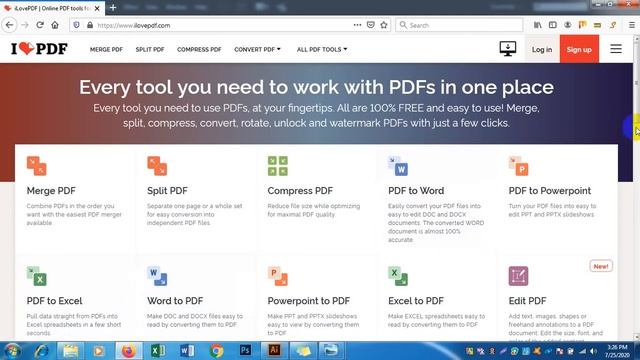This screenshot has height=360, width=640.
Task: Open Chrome from the taskbar
Action: (x=216, y=351)
